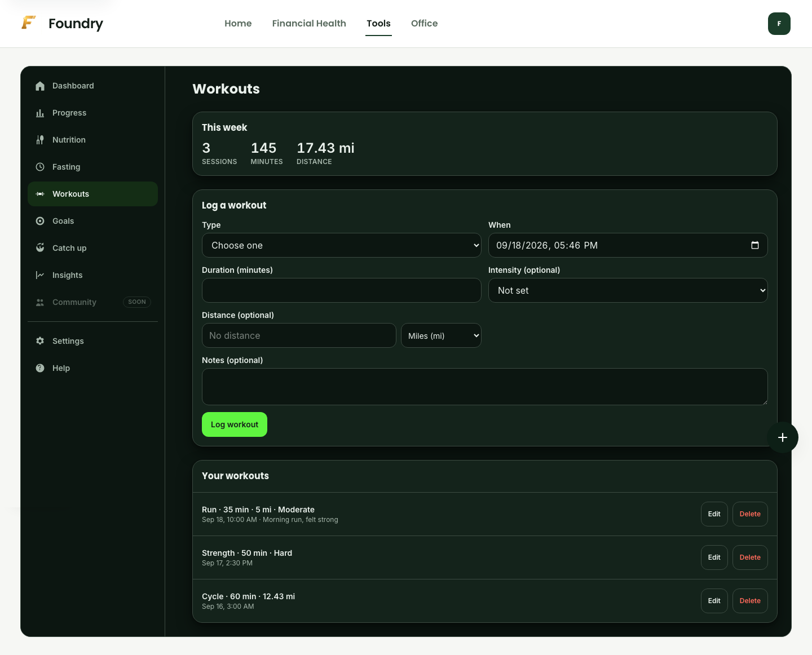Click the 145 minutes stat

pos(267,153)
